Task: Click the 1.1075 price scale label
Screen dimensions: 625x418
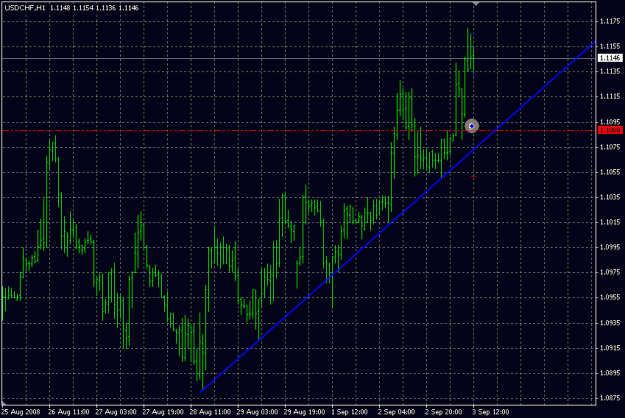Action: 610,147
